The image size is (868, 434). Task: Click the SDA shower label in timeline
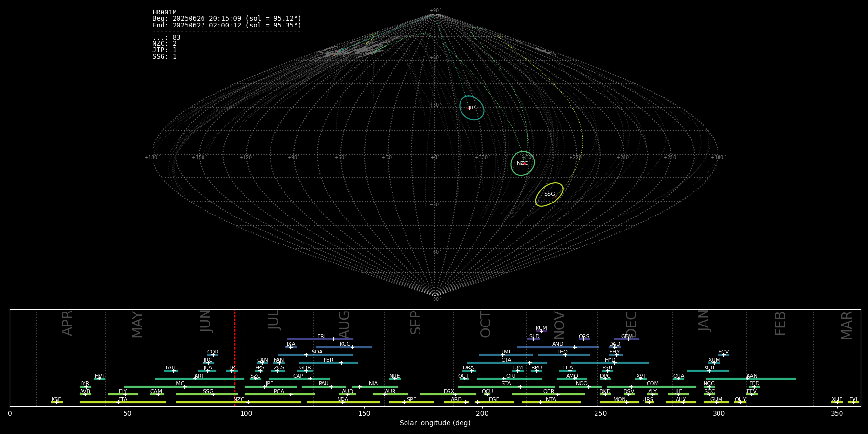[x=317, y=352]
